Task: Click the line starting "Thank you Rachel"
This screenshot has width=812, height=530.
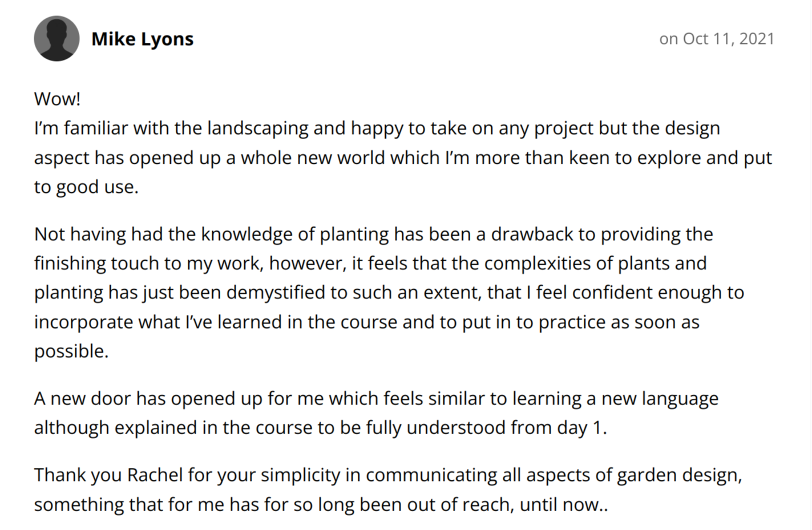Action: pyautogui.click(x=387, y=475)
